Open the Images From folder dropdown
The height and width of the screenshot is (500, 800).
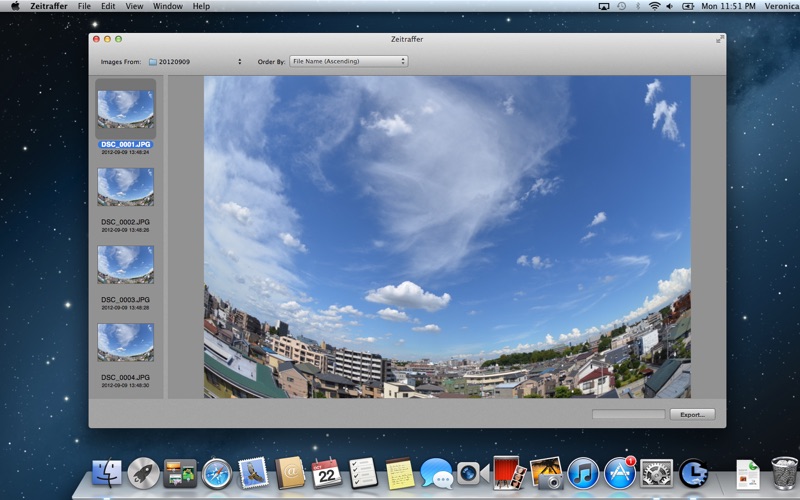(195, 62)
